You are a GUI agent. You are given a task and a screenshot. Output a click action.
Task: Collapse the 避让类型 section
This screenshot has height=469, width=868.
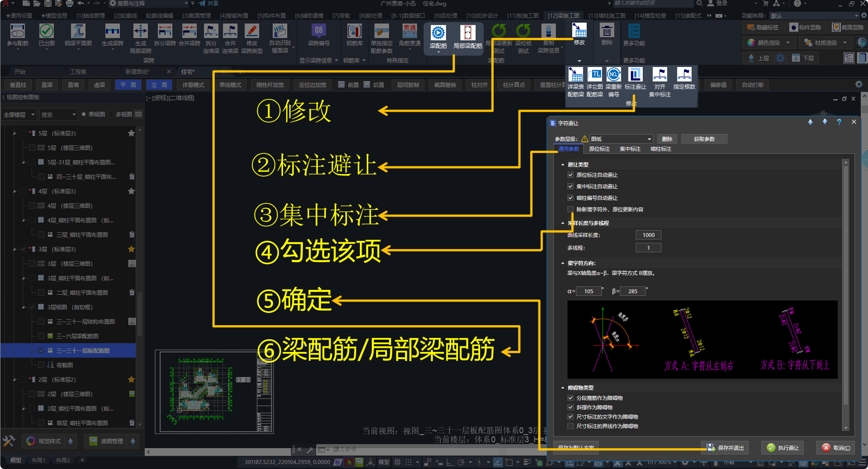coord(563,165)
